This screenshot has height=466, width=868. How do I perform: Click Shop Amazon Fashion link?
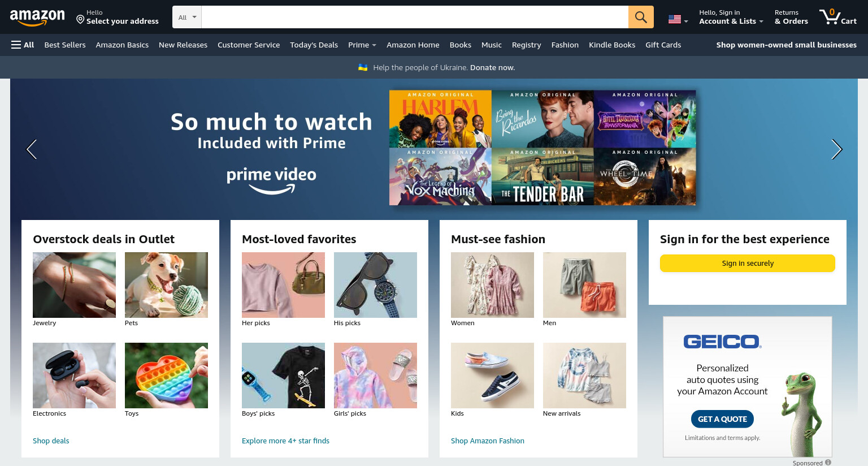point(488,441)
